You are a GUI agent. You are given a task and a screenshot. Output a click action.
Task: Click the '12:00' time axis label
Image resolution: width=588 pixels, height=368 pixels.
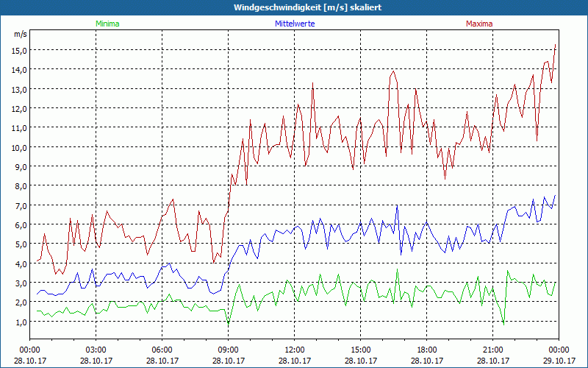[295, 350]
